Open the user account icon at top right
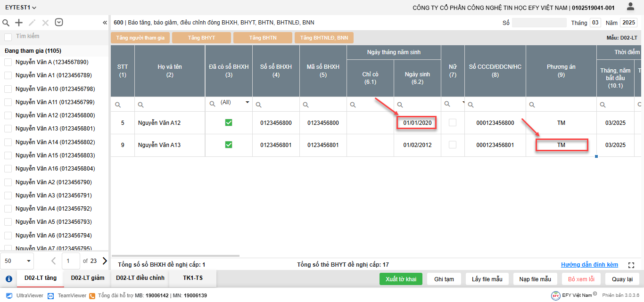Screen dimensions: 644x302 click(630, 7)
